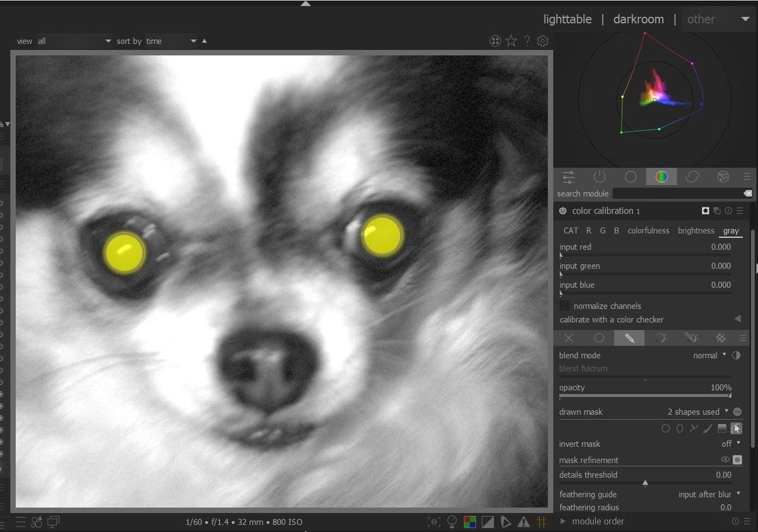Open the 2 shapes used dropdown
Screen dimensions: 758x532
pos(698,412)
